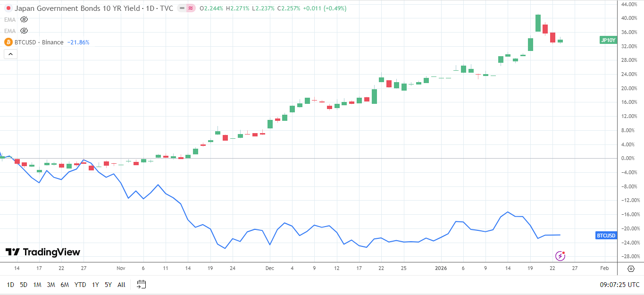Click the 44.00% price axis label
The height and width of the screenshot is (295, 644).
pos(630,4)
